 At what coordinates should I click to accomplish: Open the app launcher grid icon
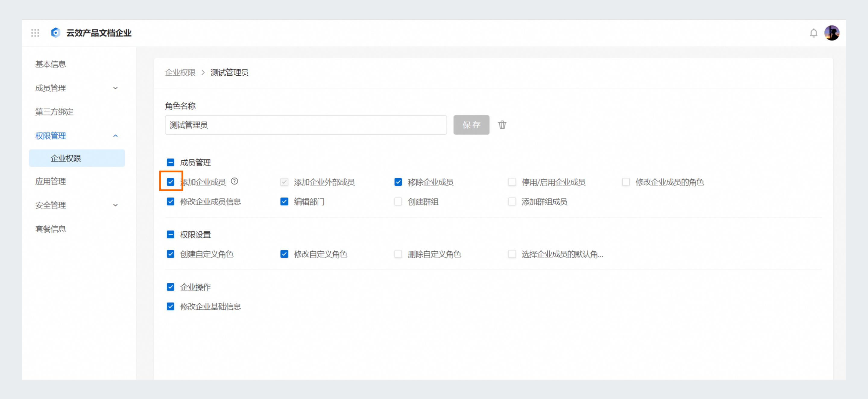point(35,33)
